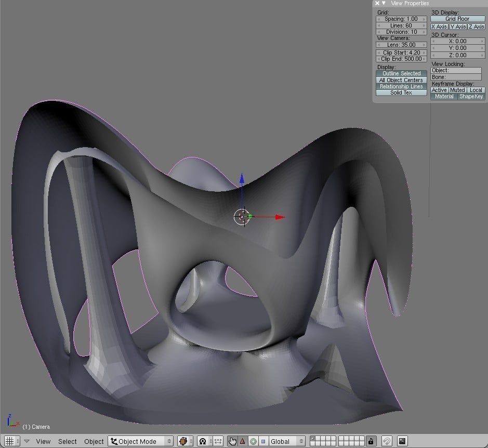Screen dimensions: 488x448
Task: Toggle Outline Selected display option
Action: (x=401, y=73)
